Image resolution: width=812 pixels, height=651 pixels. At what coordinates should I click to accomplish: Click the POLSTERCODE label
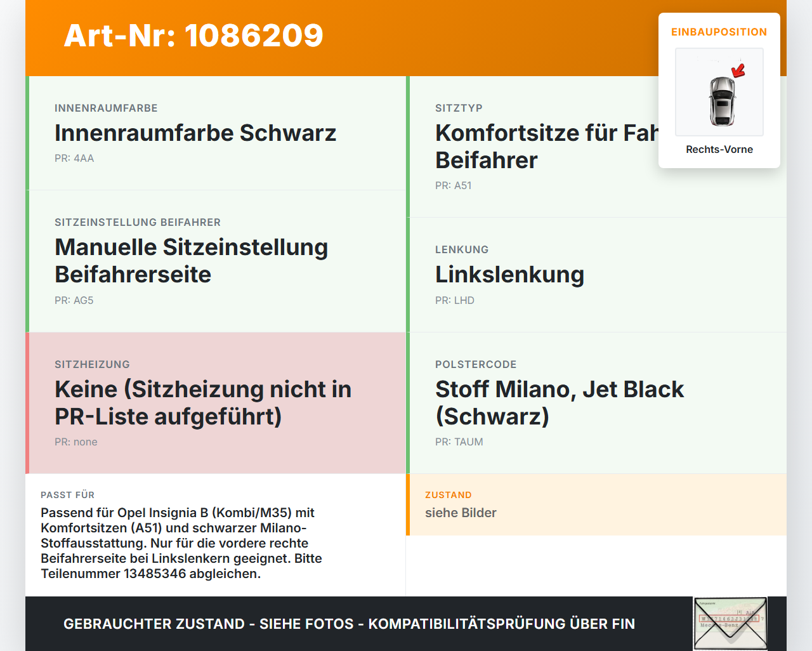[476, 365]
